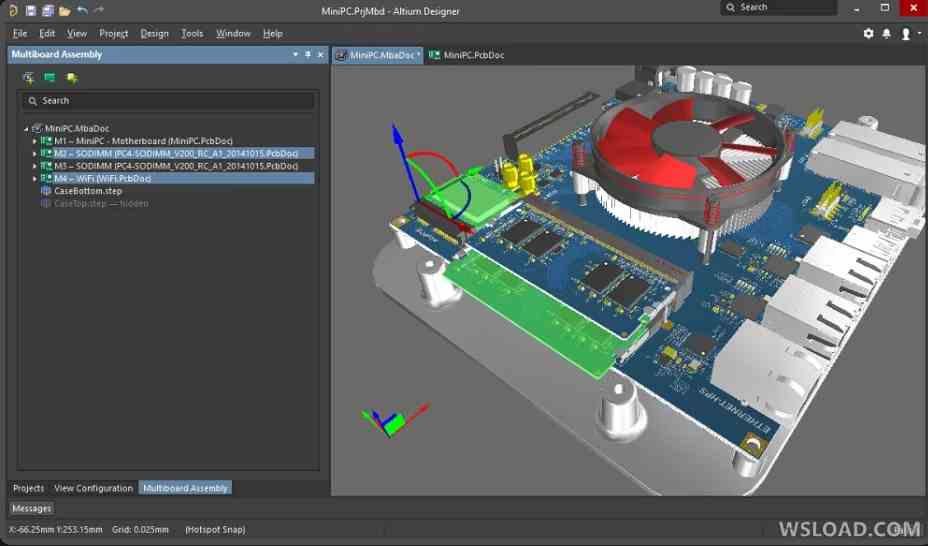Switch to Projects panel tab
This screenshot has height=546, width=928.
(x=28, y=488)
